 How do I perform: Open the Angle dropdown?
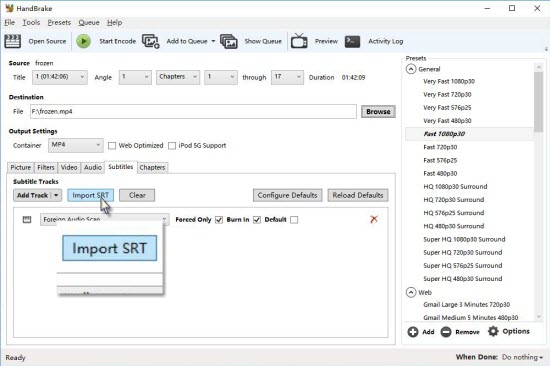coord(135,77)
